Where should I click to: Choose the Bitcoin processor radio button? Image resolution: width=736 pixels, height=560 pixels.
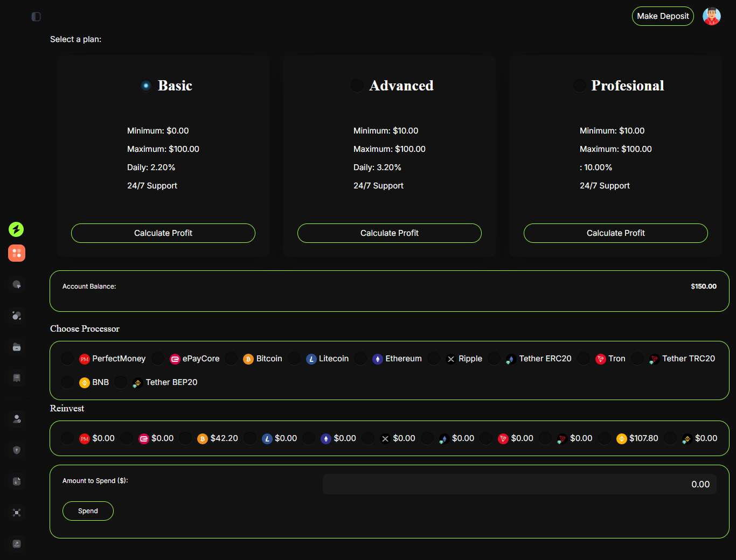231,359
